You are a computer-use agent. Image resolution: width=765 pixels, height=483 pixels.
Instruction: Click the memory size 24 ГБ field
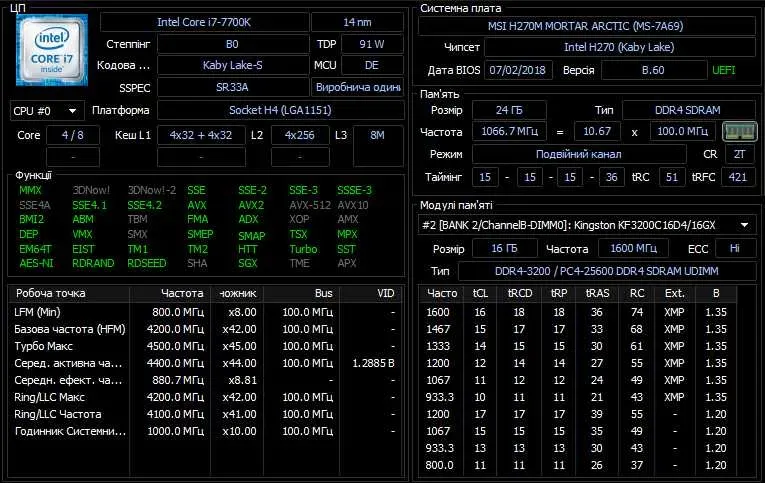point(509,110)
